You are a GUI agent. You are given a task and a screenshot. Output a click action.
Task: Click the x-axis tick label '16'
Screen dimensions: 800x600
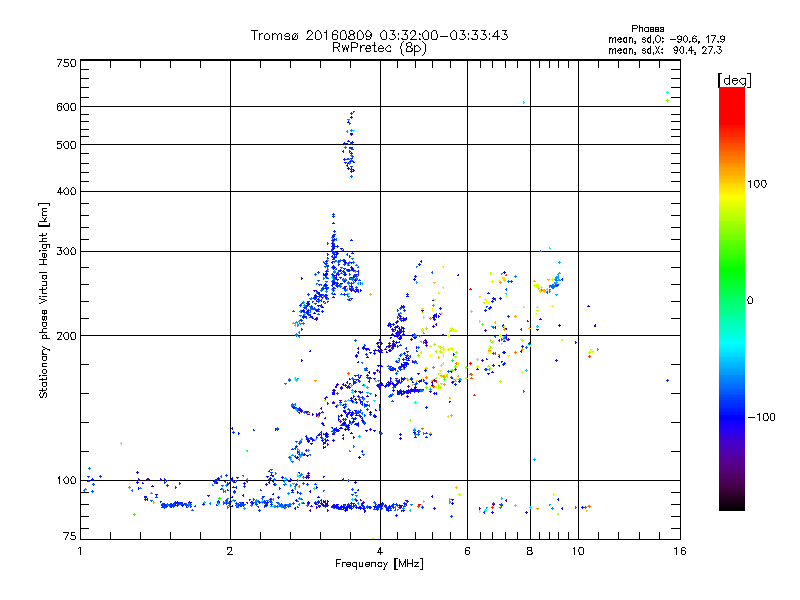click(x=680, y=551)
